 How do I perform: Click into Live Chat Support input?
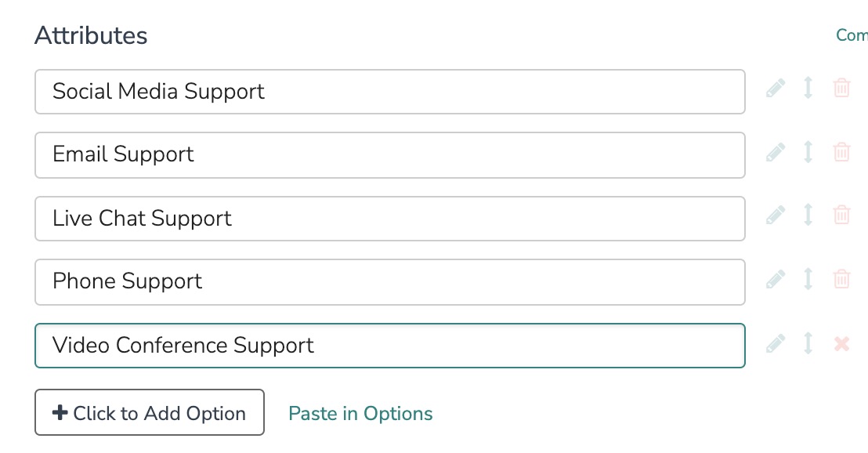[389, 218]
